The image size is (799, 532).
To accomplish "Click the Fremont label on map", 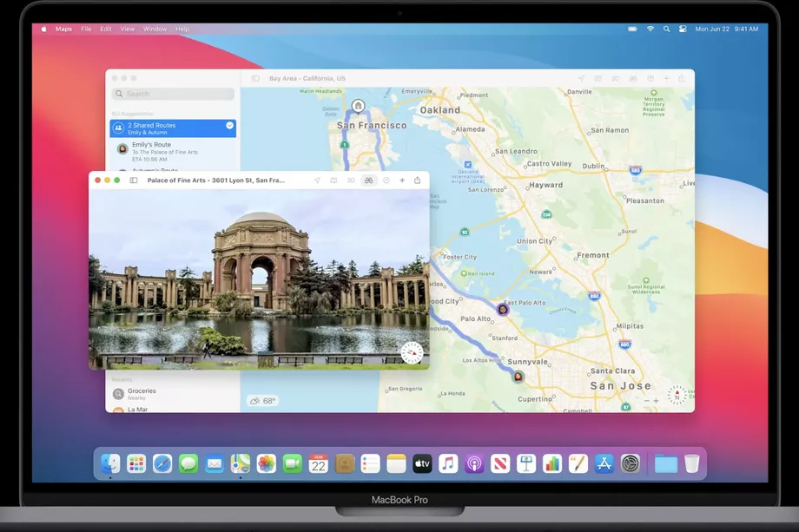I will click(x=592, y=255).
